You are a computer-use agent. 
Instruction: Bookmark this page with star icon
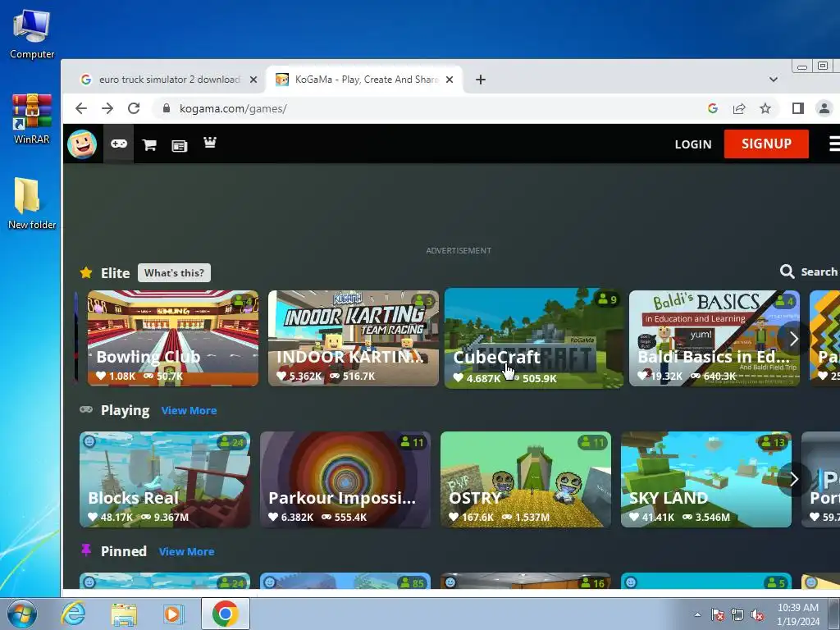tap(765, 108)
